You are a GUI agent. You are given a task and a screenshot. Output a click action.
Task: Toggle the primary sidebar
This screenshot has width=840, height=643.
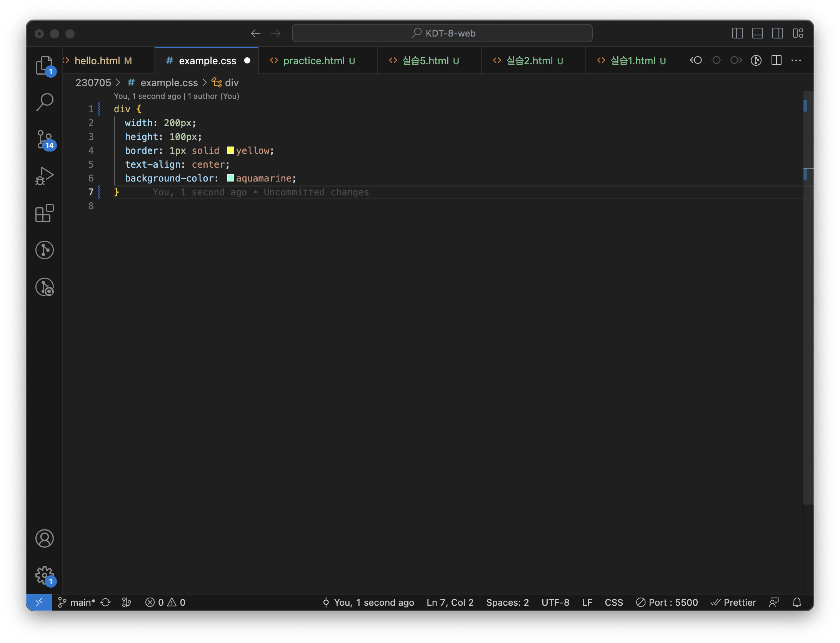pyautogui.click(x=738, y=33)
